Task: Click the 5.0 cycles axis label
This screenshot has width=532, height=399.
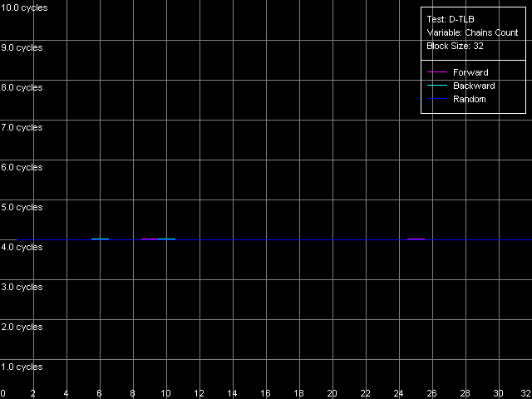Action: point(22,207)
